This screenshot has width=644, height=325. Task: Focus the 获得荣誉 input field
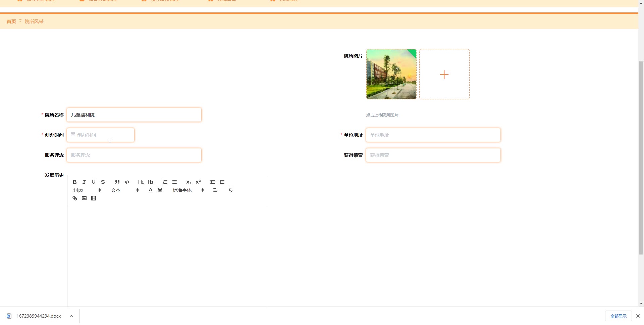[433, 155]
